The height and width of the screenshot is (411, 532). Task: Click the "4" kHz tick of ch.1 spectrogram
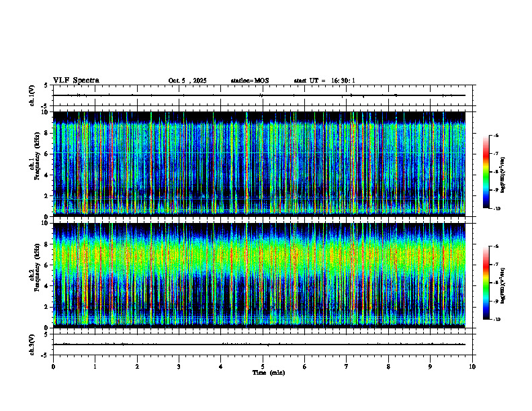(x=46, y=175)
